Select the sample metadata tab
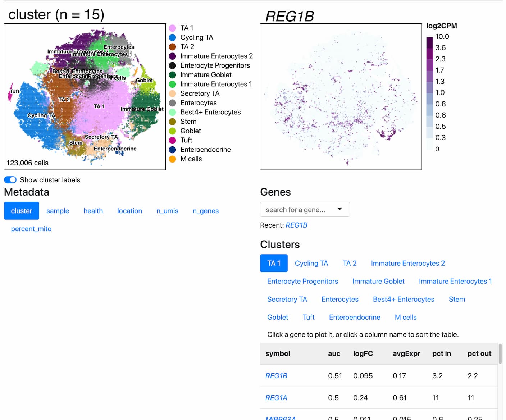This screenshot has height=420, width=506. 58,211
